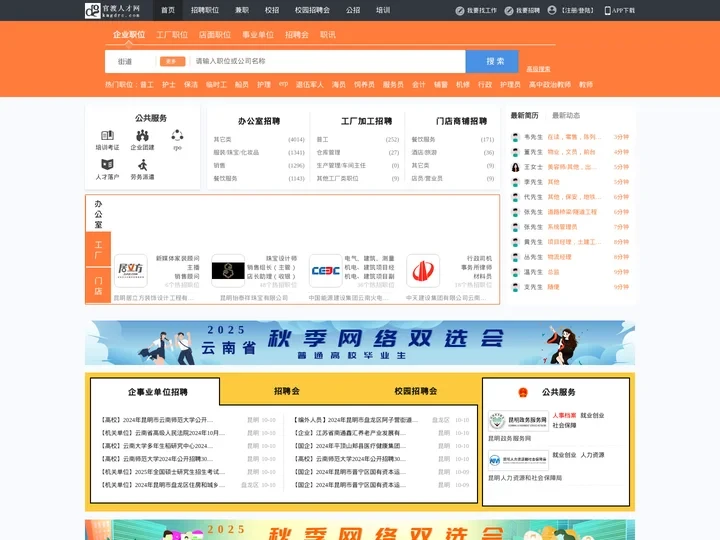Open 校招 in the top navigation
Viewport: 720px width, 540px height.
click(272, 10)
